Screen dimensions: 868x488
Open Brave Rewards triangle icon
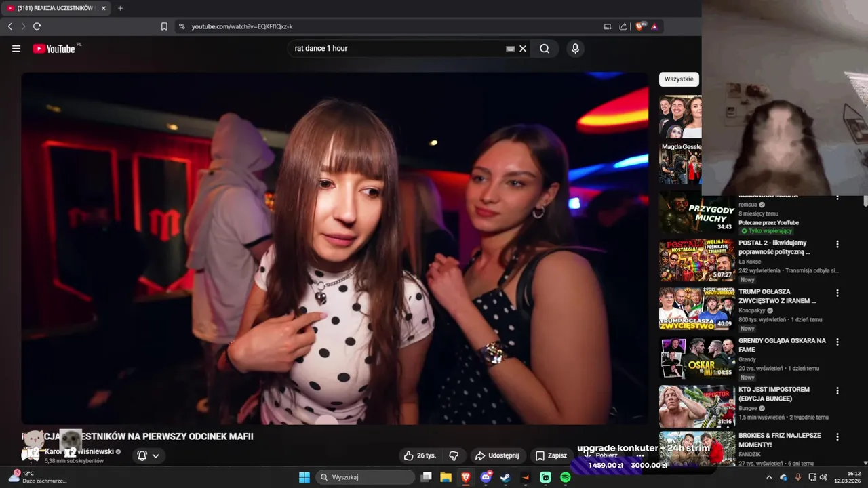654,26
